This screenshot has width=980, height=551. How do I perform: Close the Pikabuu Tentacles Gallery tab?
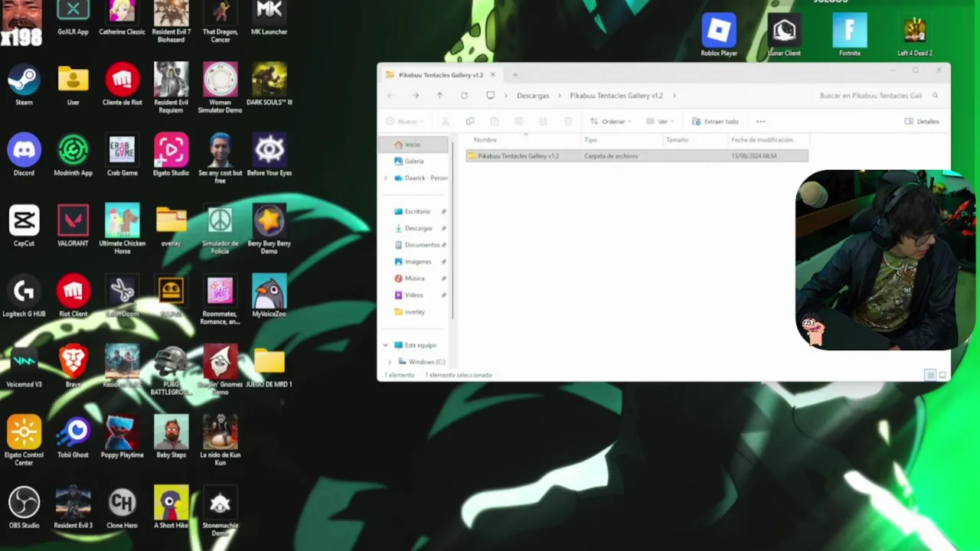[493, 75]
